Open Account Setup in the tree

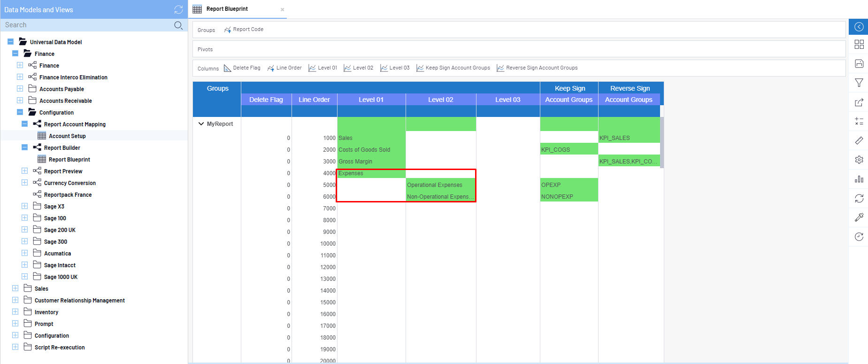tap(67, 136)
